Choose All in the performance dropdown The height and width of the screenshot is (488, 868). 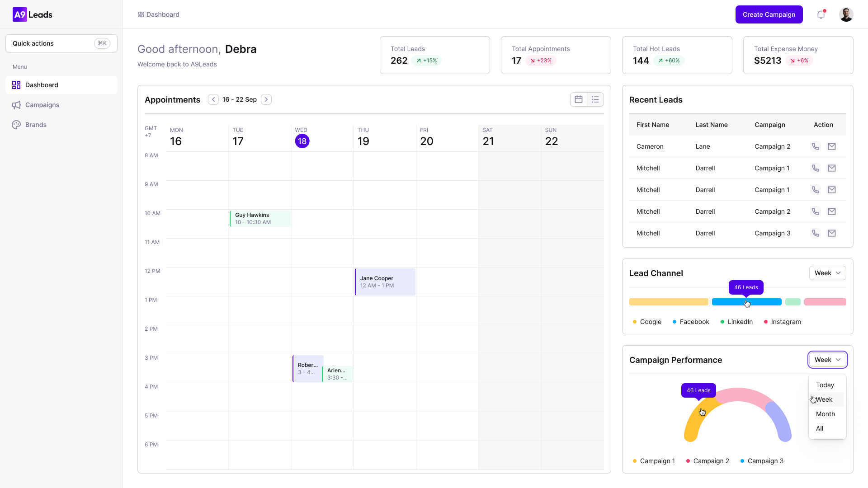click(819, 428)
